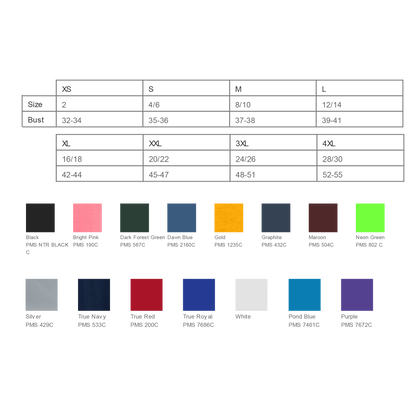416x416 pixels.
Task: Pick the Dark Forest Green swatch
Action: pyautogui.click(x=134, y=218)
